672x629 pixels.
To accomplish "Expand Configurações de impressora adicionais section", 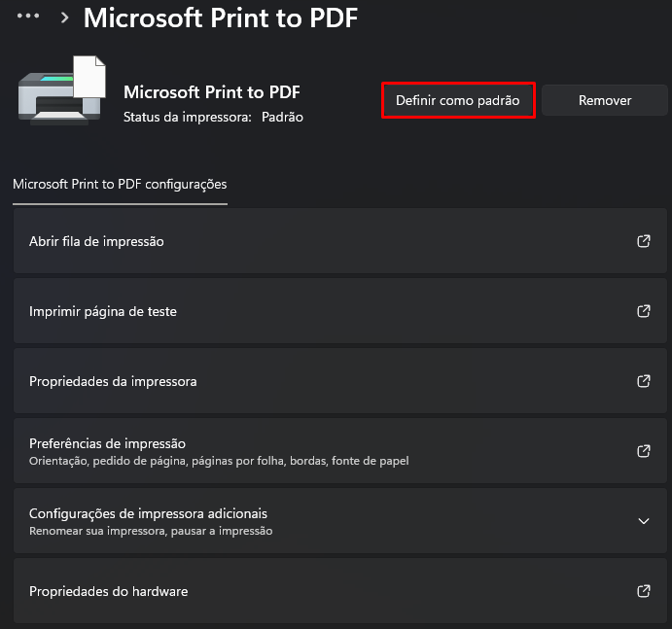I will pyautogui.click(x=148, y=513).
